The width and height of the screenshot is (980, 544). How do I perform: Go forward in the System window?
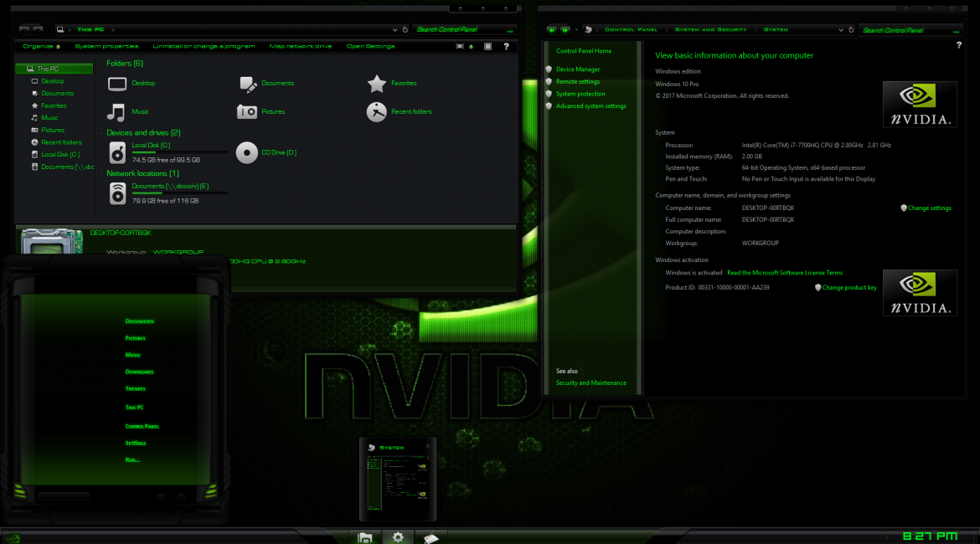[x=565, y=29]
